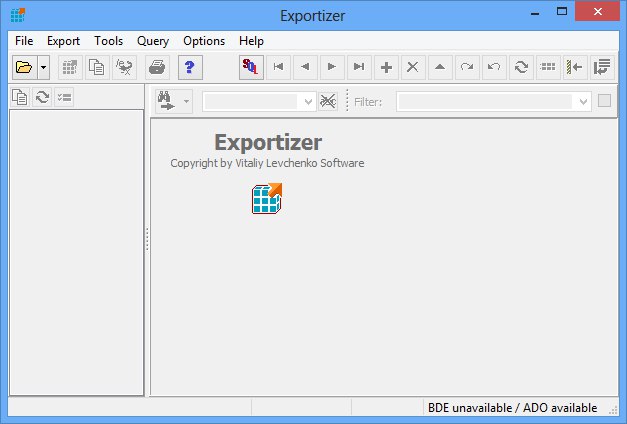The width and height of the screenshot is (627, 424).
Task: Click the clear search abc icon
Action: tap(328, 102)
